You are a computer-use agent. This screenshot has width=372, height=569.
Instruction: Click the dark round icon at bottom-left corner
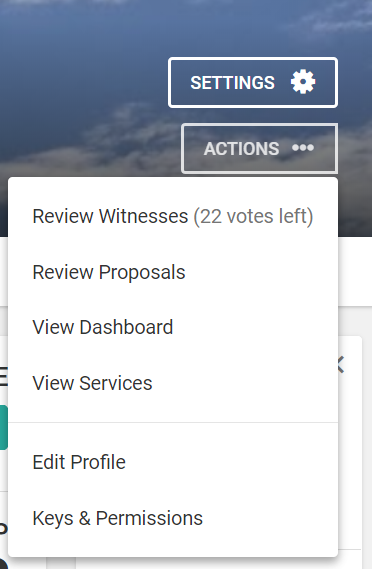(4, 559)
